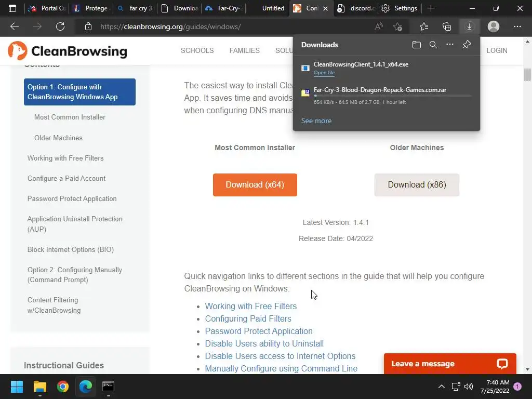Viewport: 532px width, 399px height.
Task: Click the CleanBrowsing logo
Action: pos(67,51)
